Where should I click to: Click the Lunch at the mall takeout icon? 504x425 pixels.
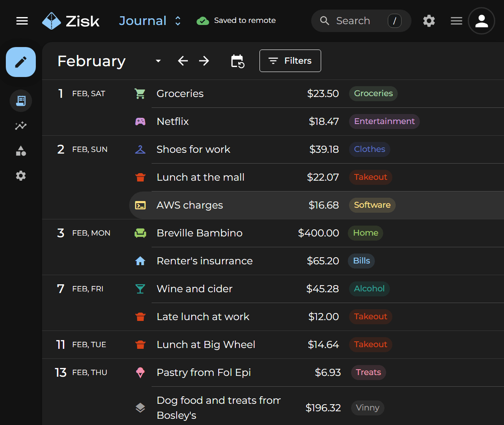pos(140,177)
